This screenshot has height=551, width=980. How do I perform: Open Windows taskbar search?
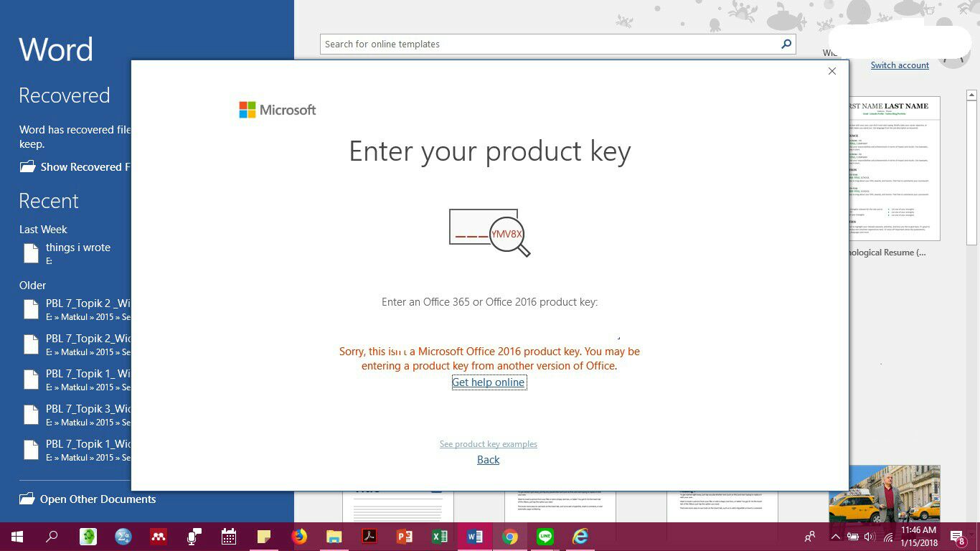[52, 537]
